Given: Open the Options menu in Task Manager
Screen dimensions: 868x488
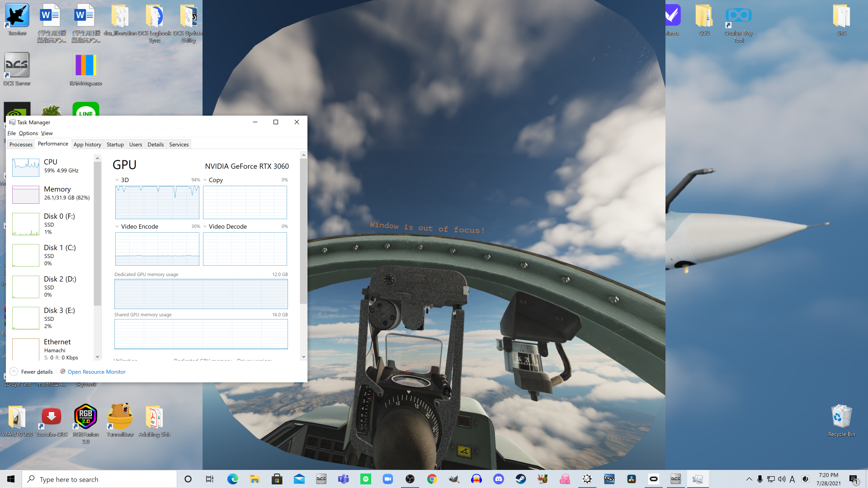Looking at the screenshot, I should pos(28,133).
